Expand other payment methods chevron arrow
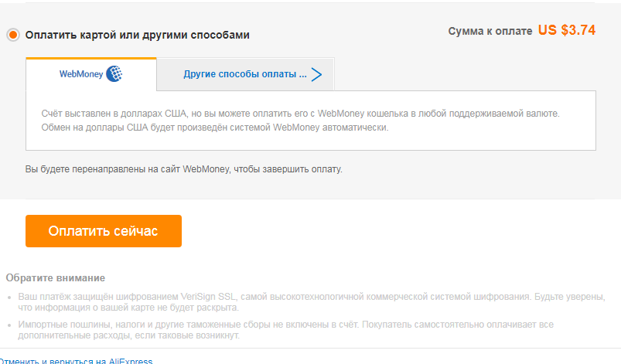 point(316,74)
